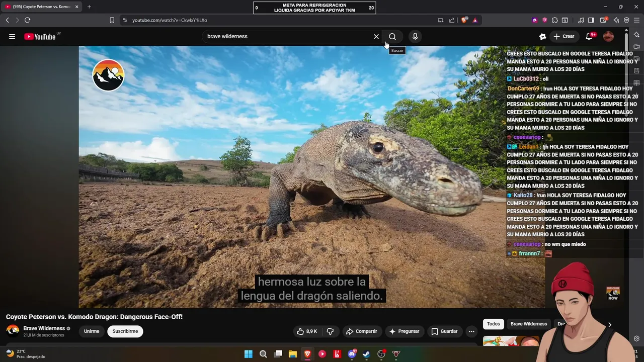Screen dimensions: 644x362
Task: Click the Crear button
Action: pyautogui.click(x=564, y=36)
